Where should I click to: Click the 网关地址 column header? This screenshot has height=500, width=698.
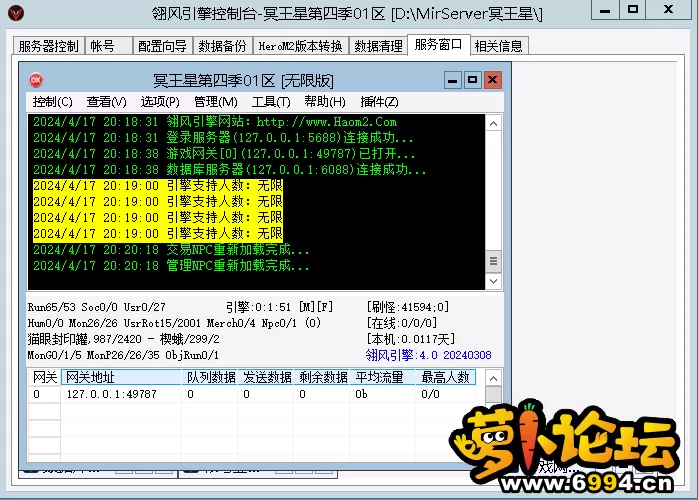pos(121,378)
